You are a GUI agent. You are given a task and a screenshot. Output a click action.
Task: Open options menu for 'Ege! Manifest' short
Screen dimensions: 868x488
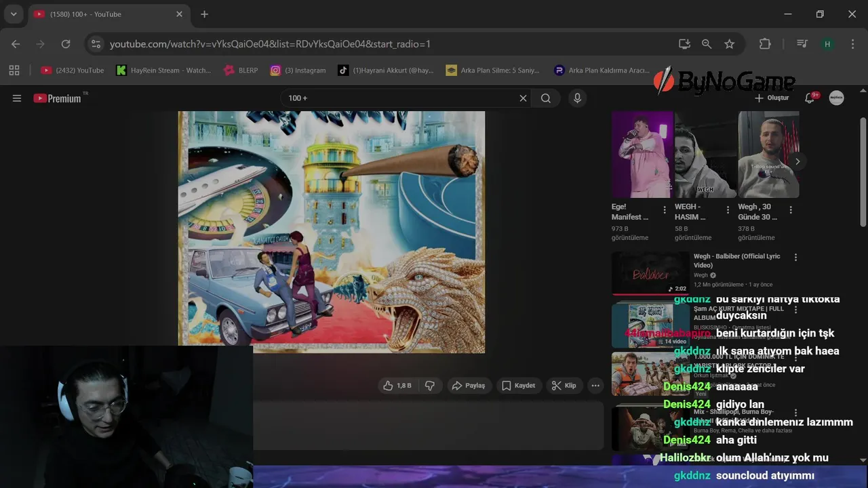click(x=665, y=210)
